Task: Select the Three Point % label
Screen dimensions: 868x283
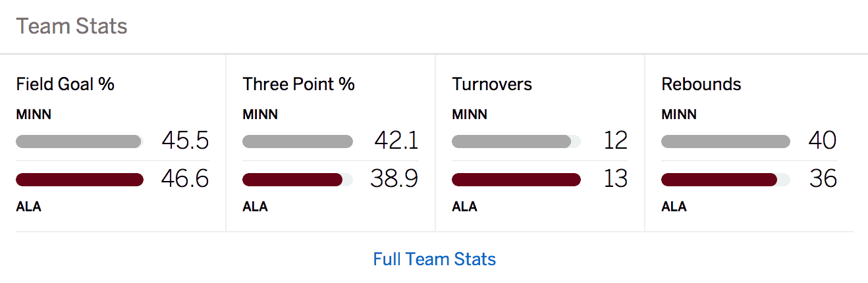Action: pos(299,84)
